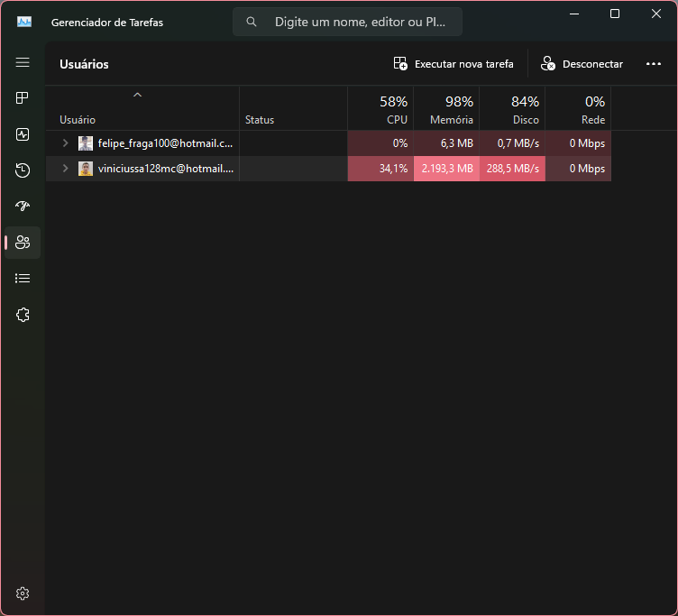Select the Users page icon
Screen dimensions: 678x616
23,243
